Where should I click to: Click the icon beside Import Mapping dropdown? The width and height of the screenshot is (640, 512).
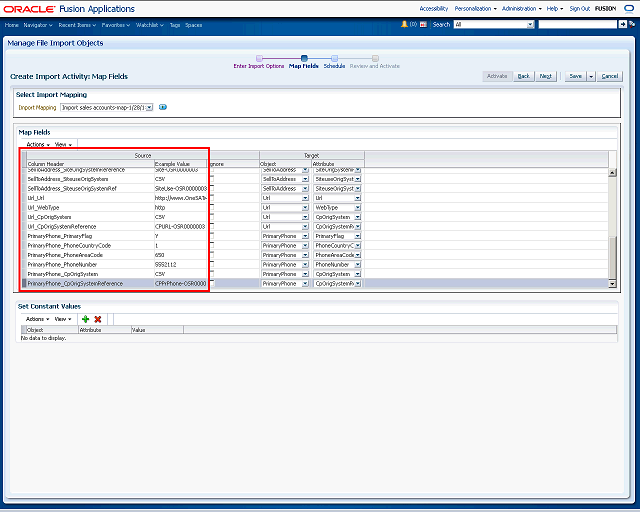[x=163, y=107]
